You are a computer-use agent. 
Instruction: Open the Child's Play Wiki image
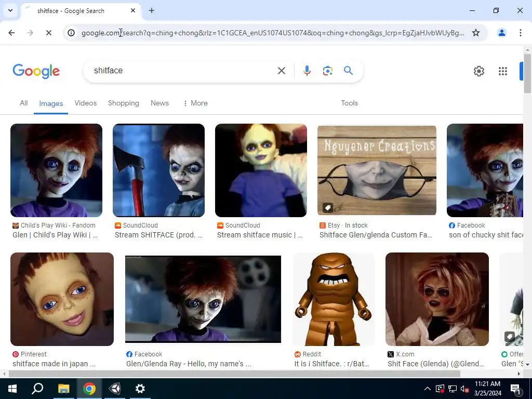pos(56,170)
